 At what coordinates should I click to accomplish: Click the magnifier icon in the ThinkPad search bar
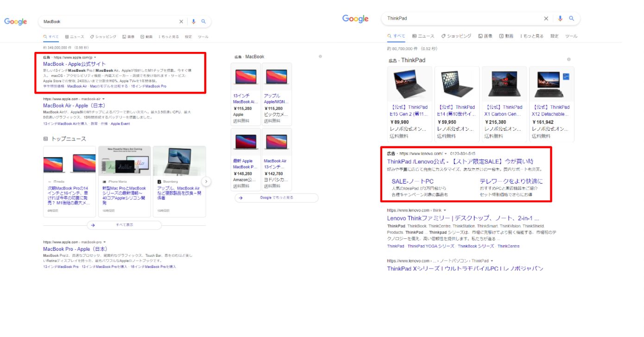coord(572,19)
